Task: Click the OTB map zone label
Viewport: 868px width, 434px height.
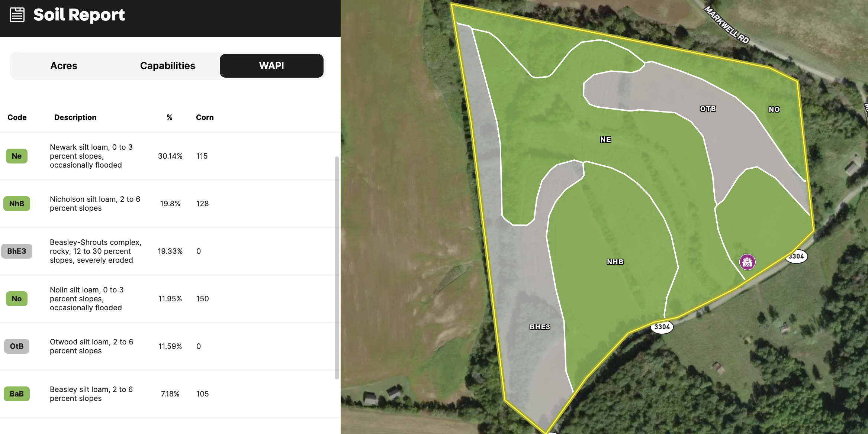Action: pyautogui.click(x=708, y=109)
